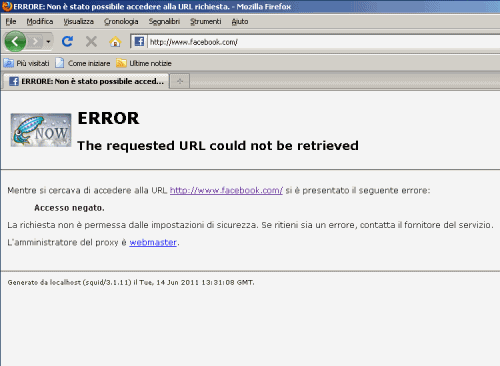
Task: Open the File menu
Action: (x=11, y=22)
